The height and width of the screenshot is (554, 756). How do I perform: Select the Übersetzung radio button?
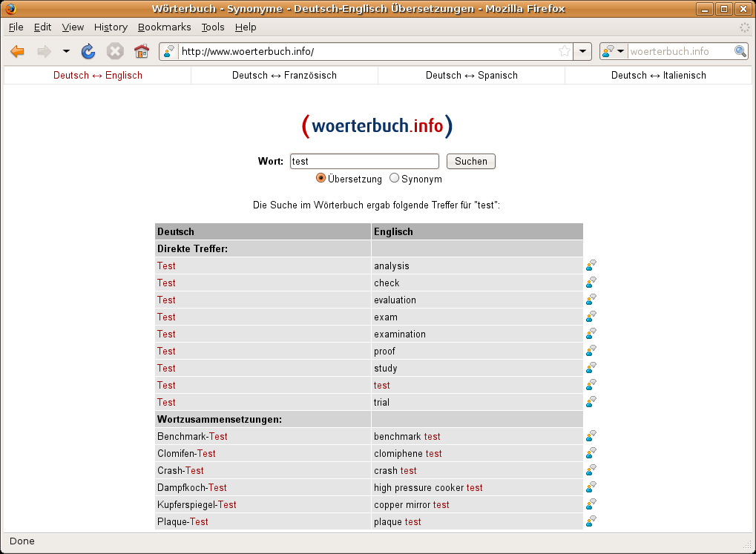[x=321, y=178]
